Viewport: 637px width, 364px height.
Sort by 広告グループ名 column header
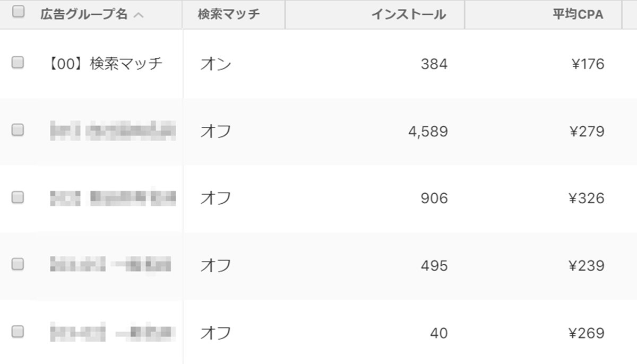84,14
